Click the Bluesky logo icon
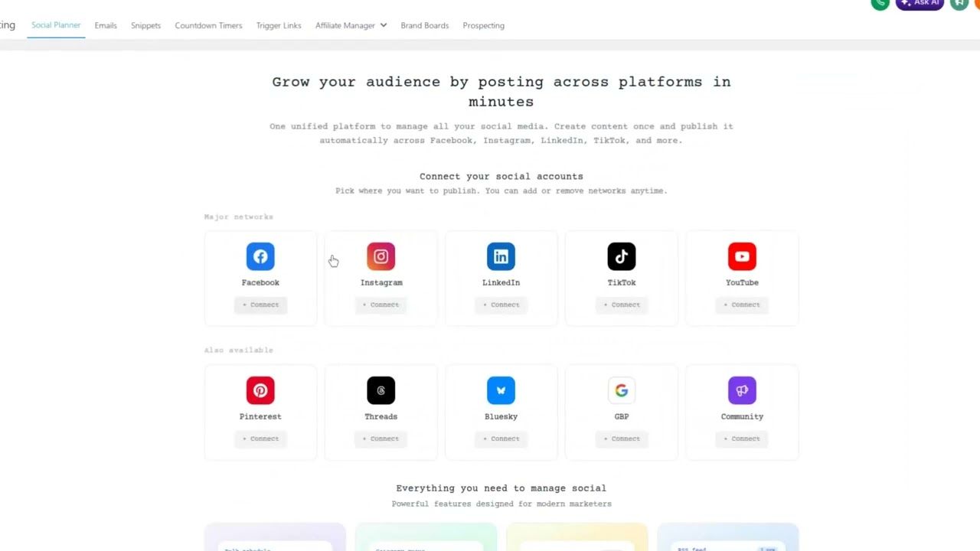Image resolution: width=980 pixels, height=551 pixels. click(x=501, y=390)
